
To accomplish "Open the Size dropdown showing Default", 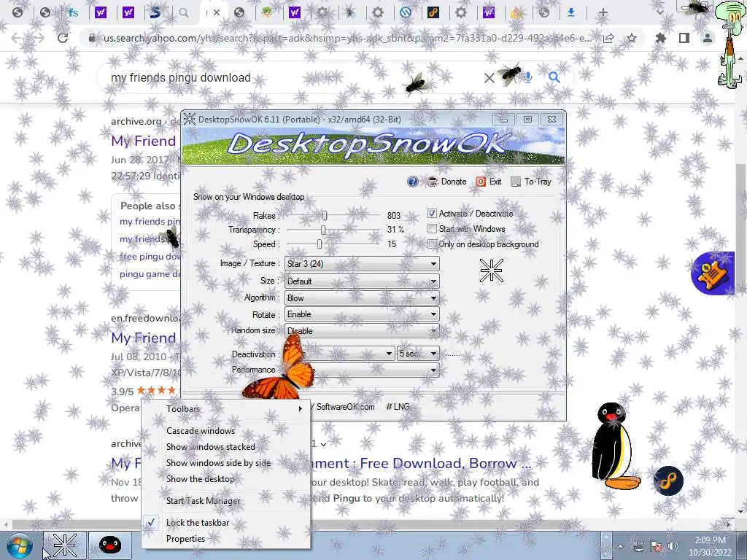I will [362, 281].
